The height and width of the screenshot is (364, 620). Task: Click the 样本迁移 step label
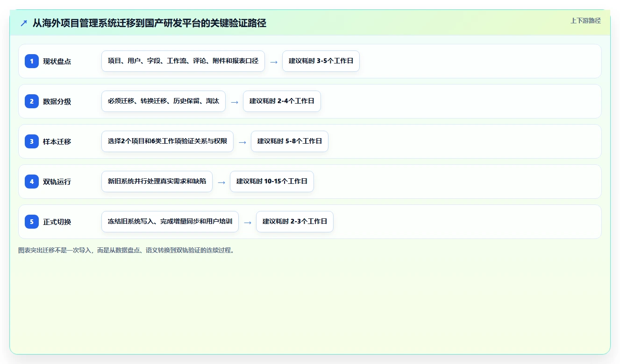[x=57, y=142]
